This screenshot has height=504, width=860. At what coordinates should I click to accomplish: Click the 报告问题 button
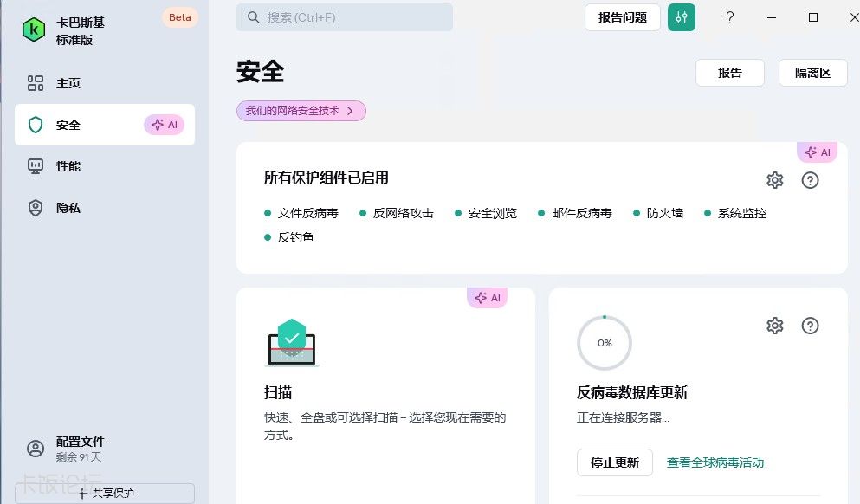[x=622, y=17]
